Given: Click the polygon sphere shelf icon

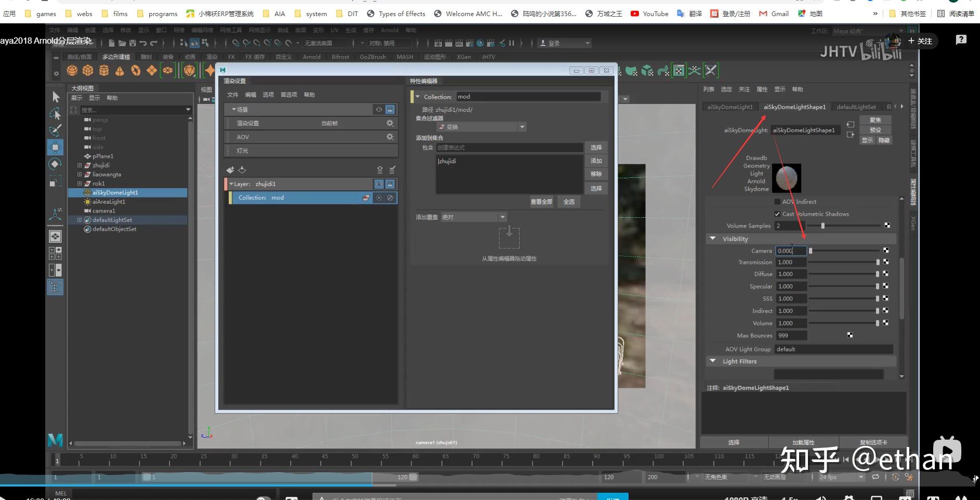Looking at the screenshot, I should (72, 70).
